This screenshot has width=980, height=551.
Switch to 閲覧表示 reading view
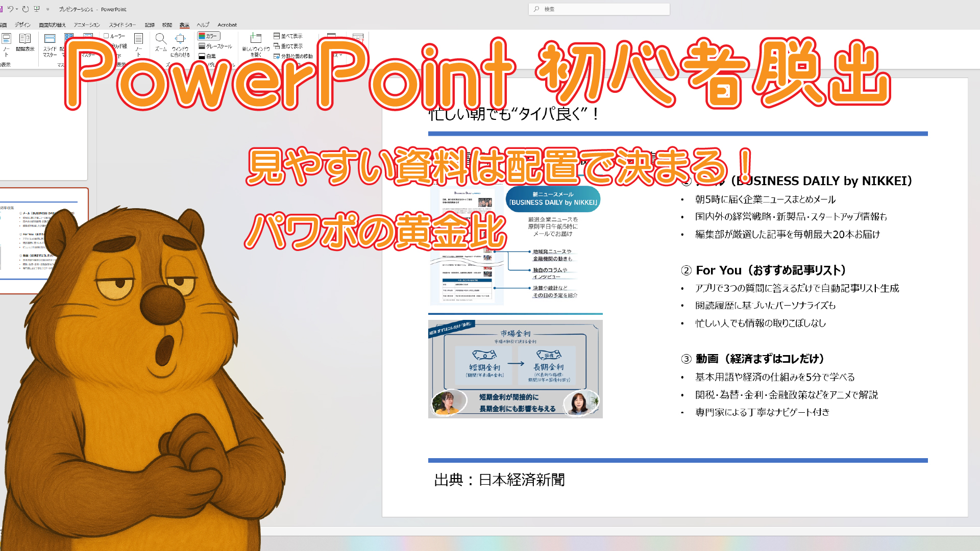tap(25, 43)
